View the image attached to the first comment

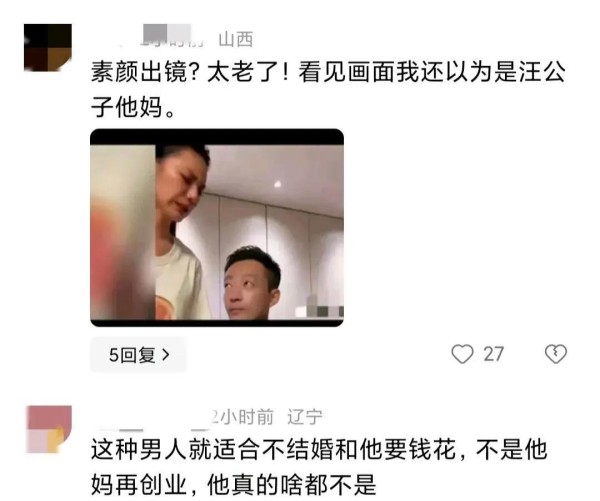click(217, 228)
